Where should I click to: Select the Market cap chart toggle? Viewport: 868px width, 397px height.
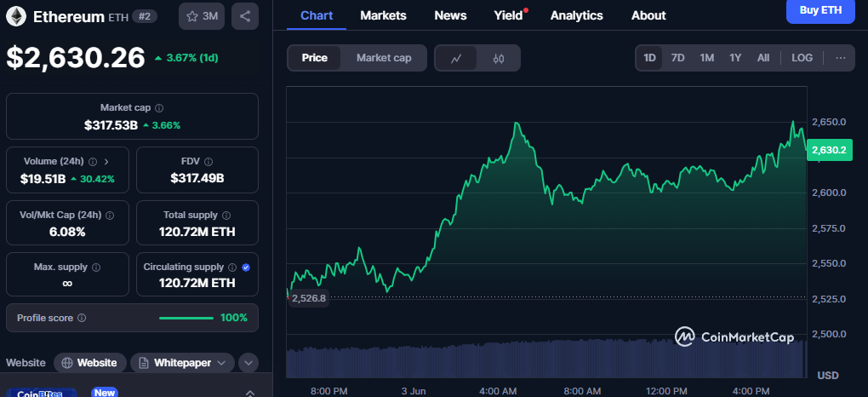click(384, 58)
